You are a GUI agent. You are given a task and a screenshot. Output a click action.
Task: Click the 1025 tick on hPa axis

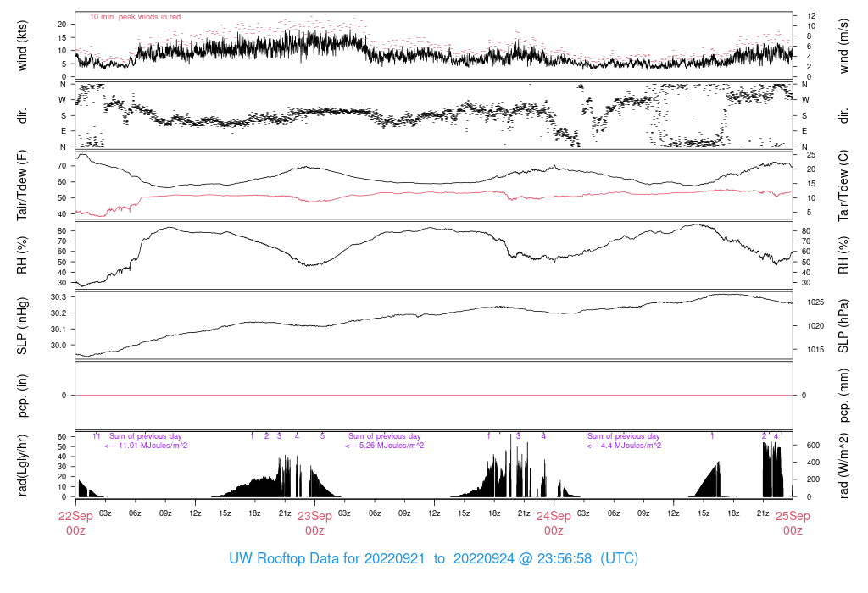point(815,302)
